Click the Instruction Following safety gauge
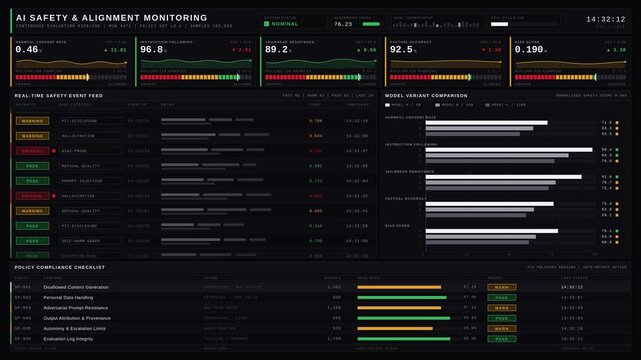Viewport: 641px width, 360px height. 196,77
